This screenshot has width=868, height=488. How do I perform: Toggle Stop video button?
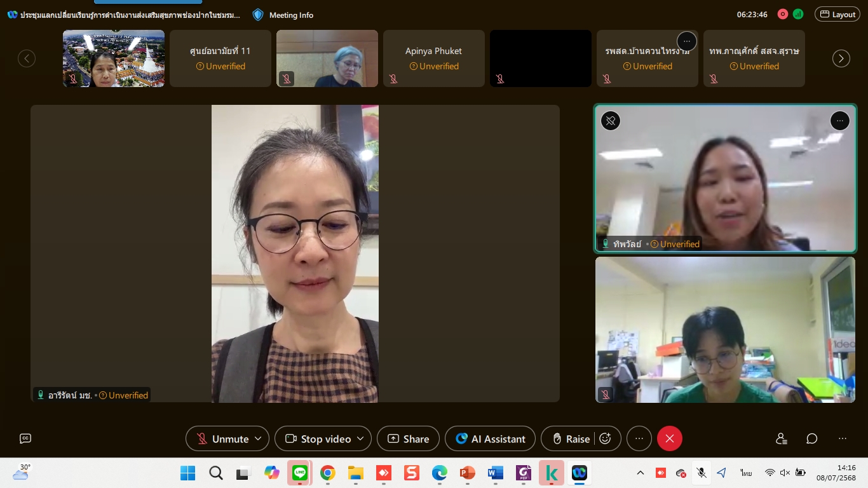318,438
